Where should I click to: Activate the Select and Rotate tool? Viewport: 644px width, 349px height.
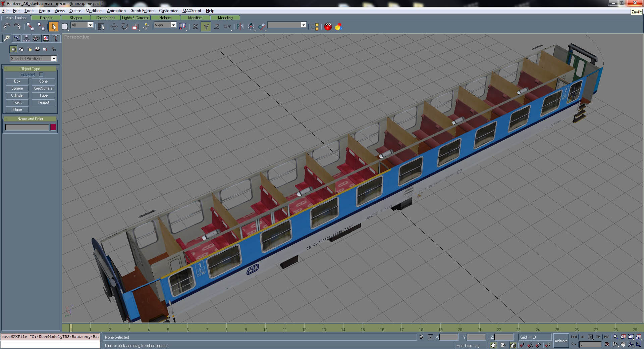125,27
